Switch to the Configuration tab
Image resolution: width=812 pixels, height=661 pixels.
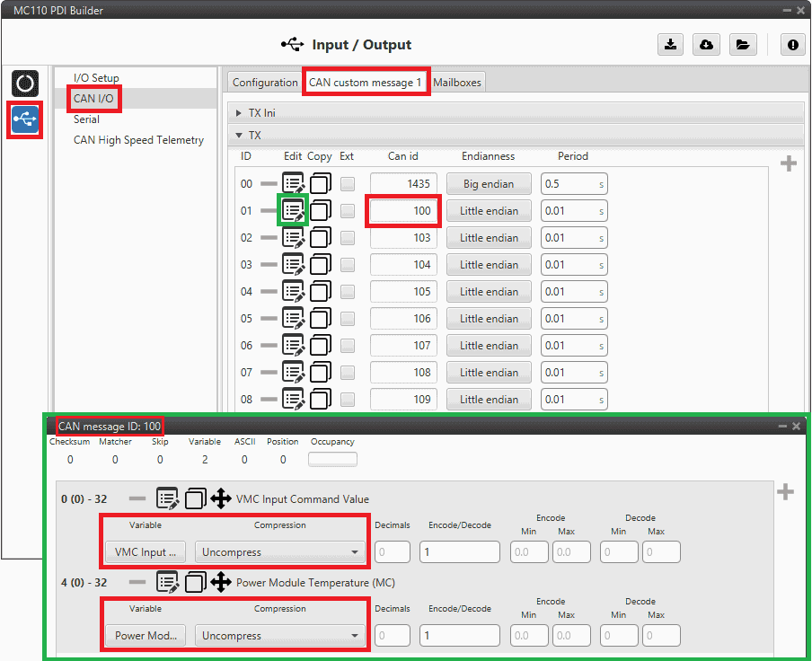tap(265, 83)
